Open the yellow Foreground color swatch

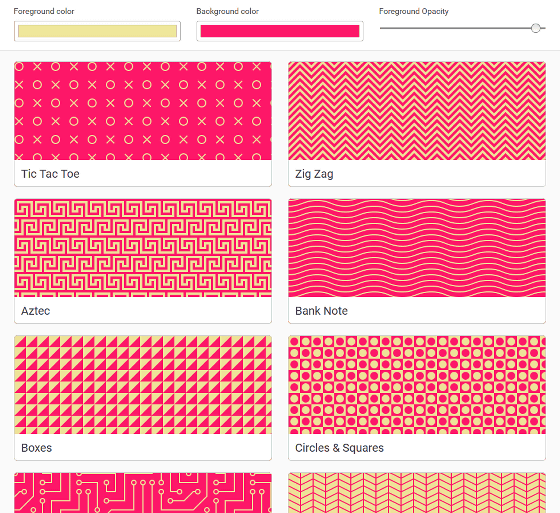point(97,31)
